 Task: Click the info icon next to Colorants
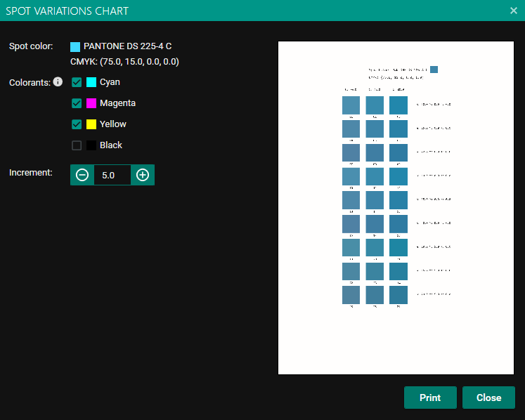tap(58, 82)
